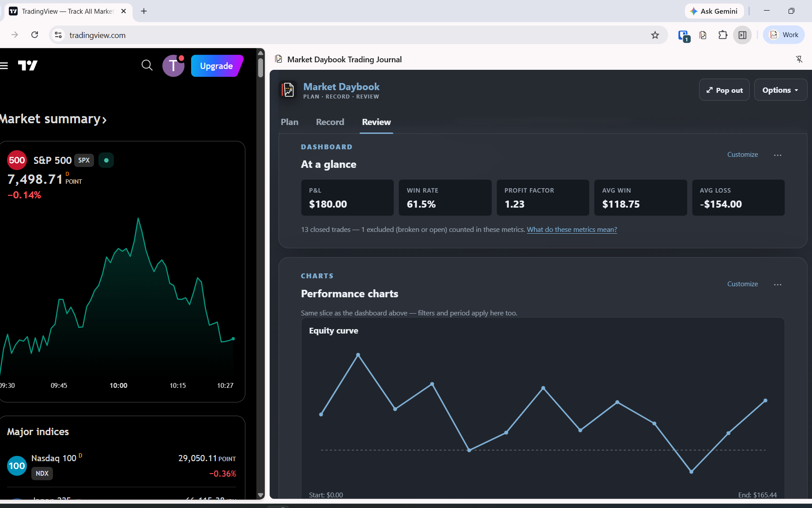Switch to the Record tab
This screenshot has height=508, width=812.
pos(330,122)
